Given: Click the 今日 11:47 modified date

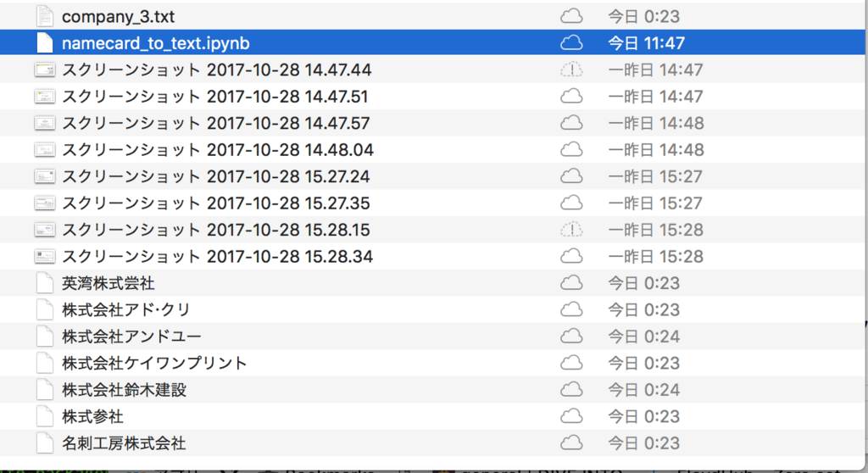Looking at the screenshot, I should point(646,43).
